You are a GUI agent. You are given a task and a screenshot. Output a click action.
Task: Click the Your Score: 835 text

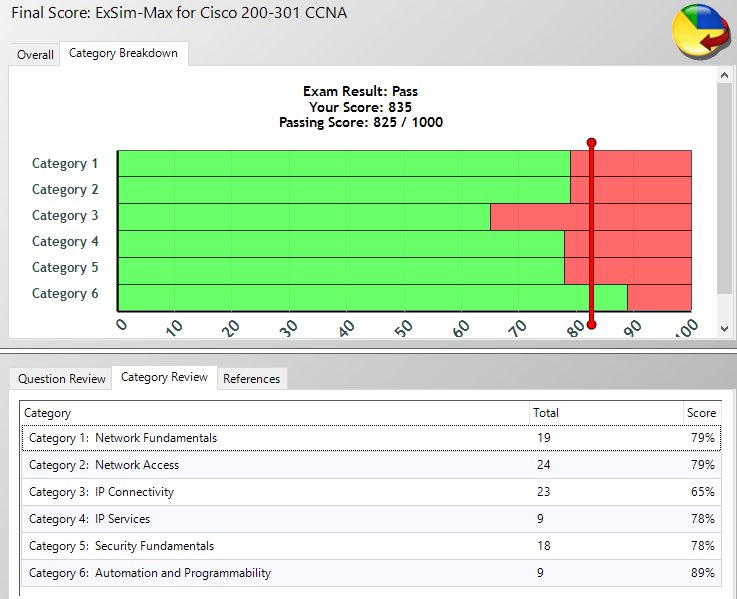pyautogui.click(x=361, y=107)
